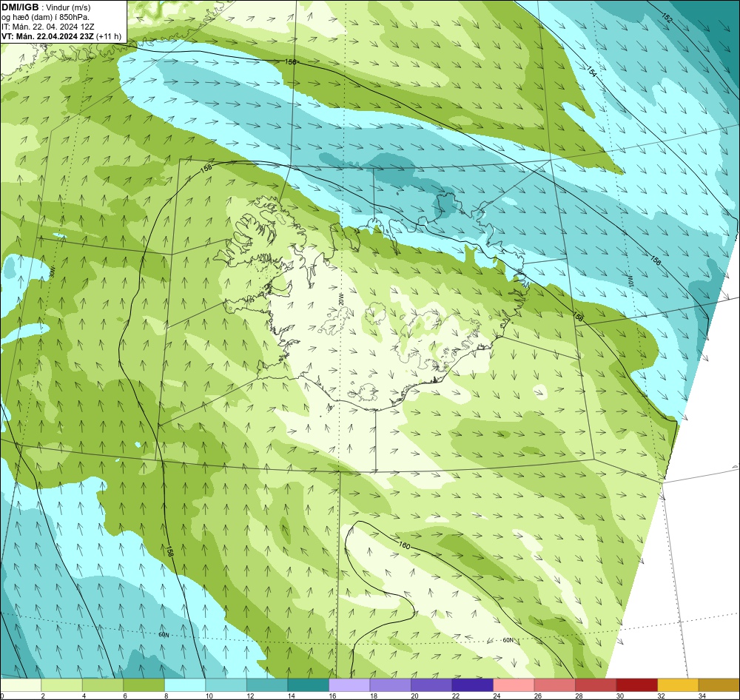Click the yellow 32–34 m/s legend swatch
This screenshot has width=740, height=700.
click(x=678, y=684)
